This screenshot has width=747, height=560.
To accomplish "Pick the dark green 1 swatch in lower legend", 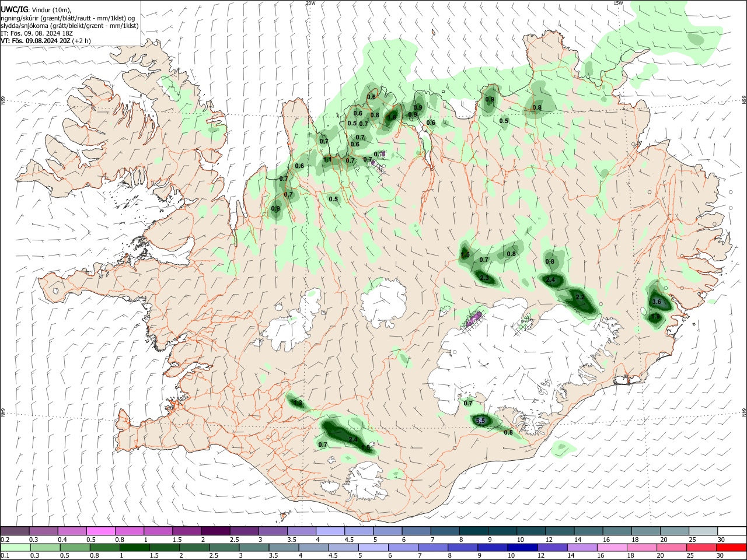I will coord(134,547).
